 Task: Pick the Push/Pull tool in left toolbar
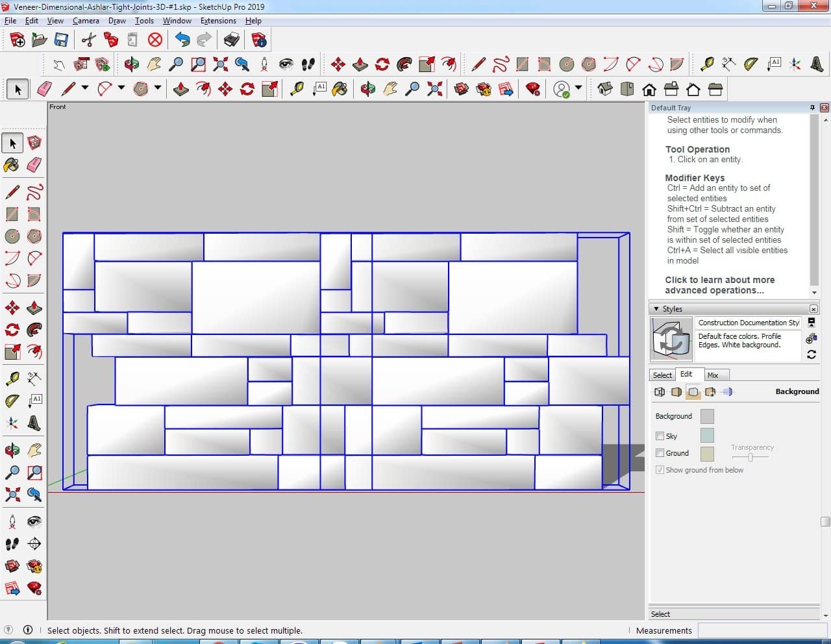[34, 308]
